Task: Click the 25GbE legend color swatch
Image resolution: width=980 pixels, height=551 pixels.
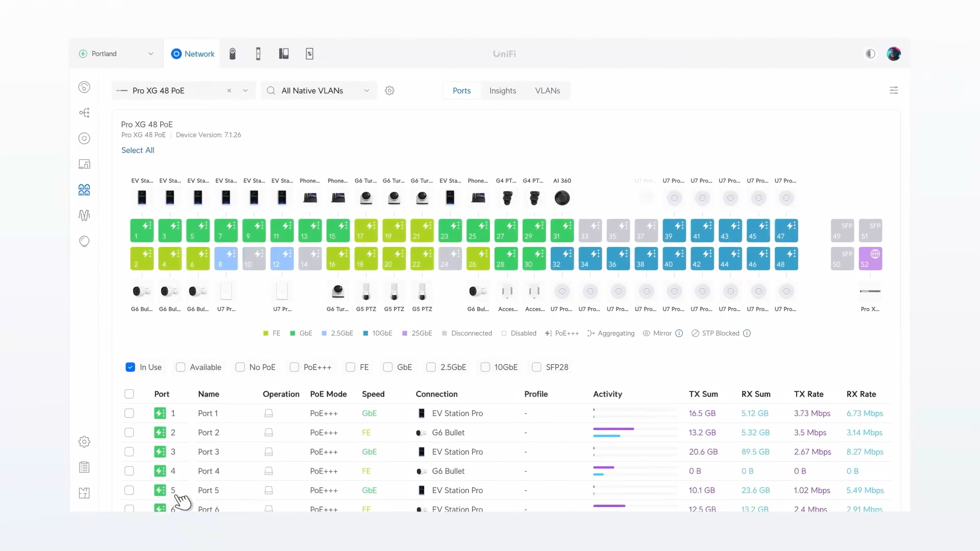Action: click(405, 333)
